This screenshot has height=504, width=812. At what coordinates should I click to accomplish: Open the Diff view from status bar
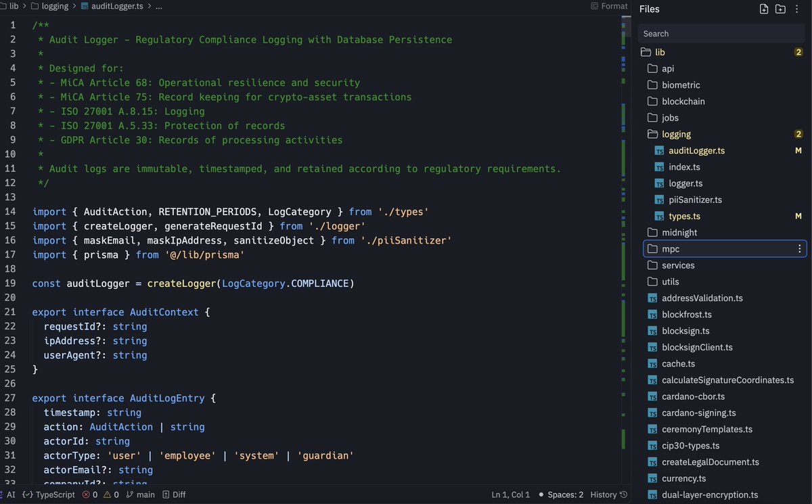pyautogui.click(x=175, y=495)
